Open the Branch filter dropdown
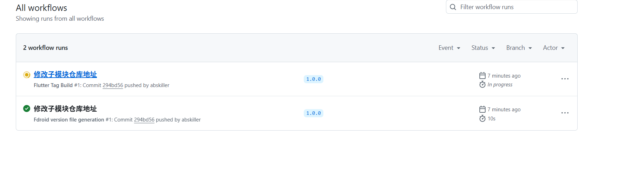644x191 pixels. [519, 48]
